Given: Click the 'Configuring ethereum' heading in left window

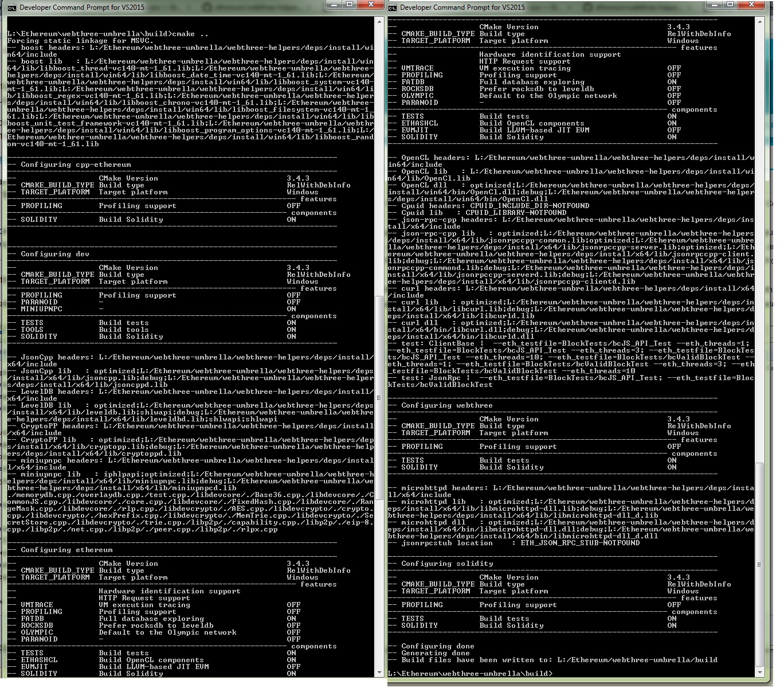Looking at the screenshot, I should pos(66,550).
